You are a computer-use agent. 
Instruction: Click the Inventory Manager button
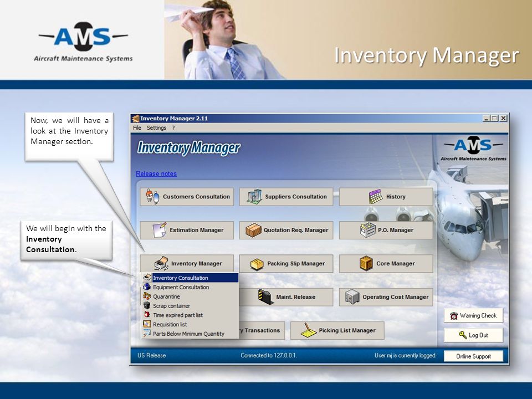[x=187, y=264]
